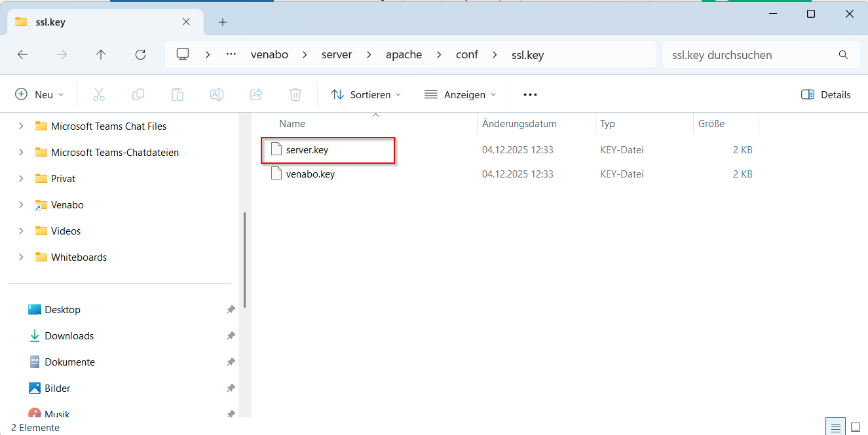Expand the Privat folder tree node

click(x=21, y=178)
